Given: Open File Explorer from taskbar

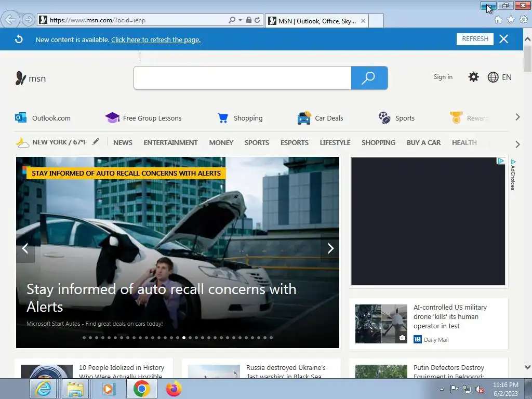Looking at the screenshot, I should [x=75, y=389].
